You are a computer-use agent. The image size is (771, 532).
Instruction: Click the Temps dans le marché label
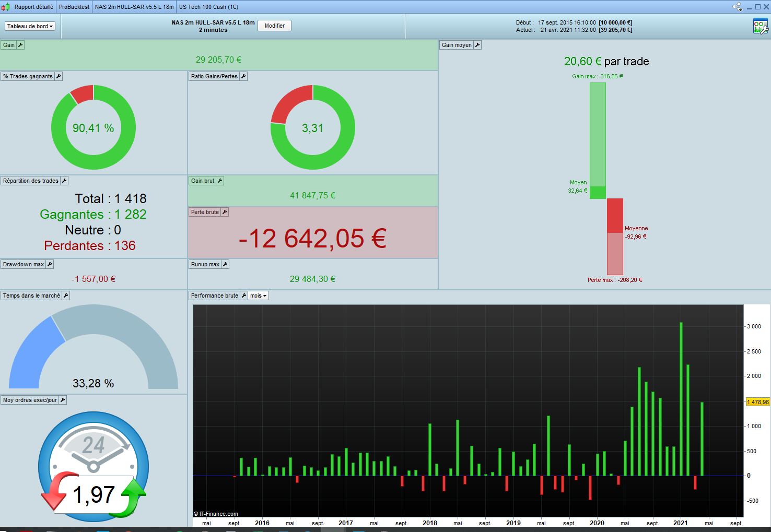[31, 295]
